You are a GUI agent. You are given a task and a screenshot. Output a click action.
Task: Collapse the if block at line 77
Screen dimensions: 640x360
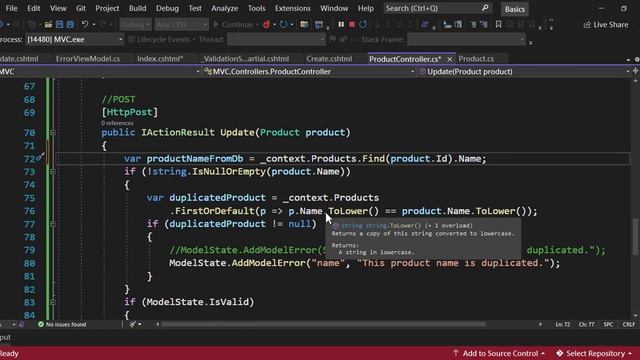[53, 224]
